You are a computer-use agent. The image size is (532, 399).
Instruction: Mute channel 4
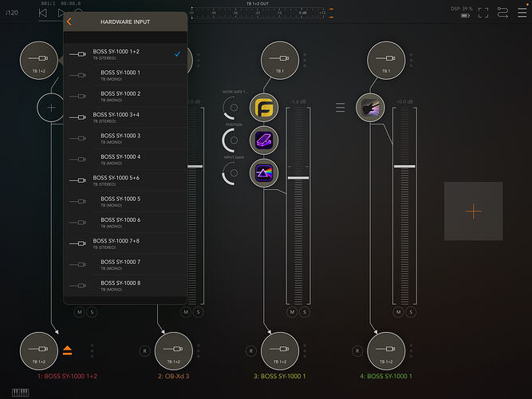click(398, 312)
